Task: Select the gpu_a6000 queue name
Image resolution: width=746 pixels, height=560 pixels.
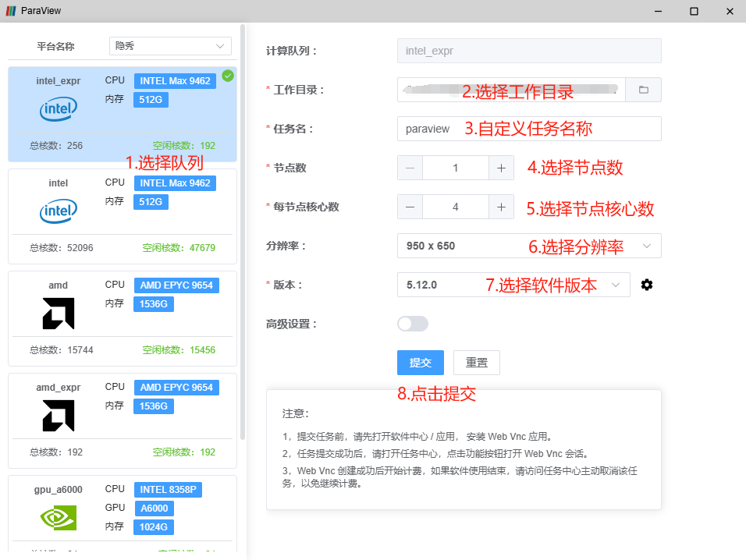Action: (x=58, y=490)
